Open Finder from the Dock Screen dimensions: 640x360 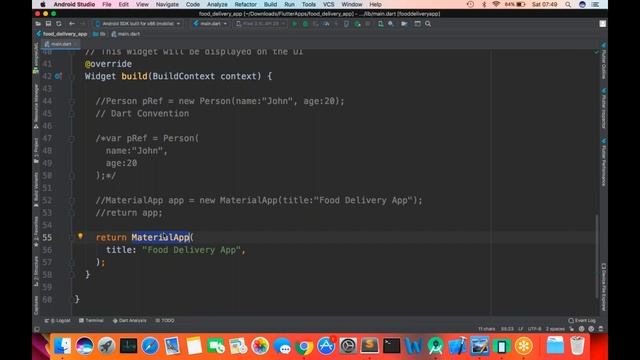[x=62, y=346]
